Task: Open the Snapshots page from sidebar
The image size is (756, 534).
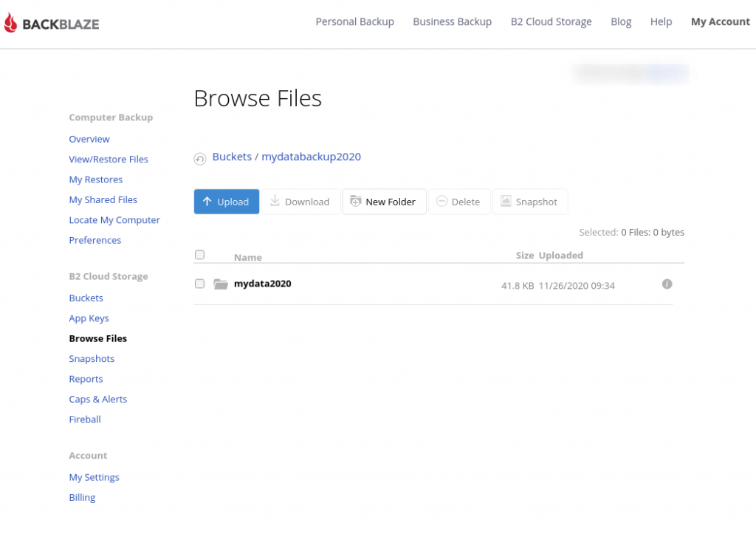Action: coord(92,358)
